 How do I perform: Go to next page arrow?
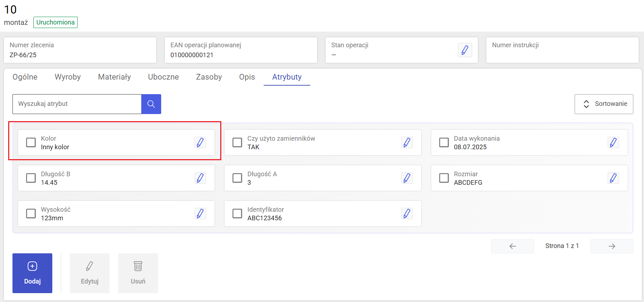click(612, 246)
